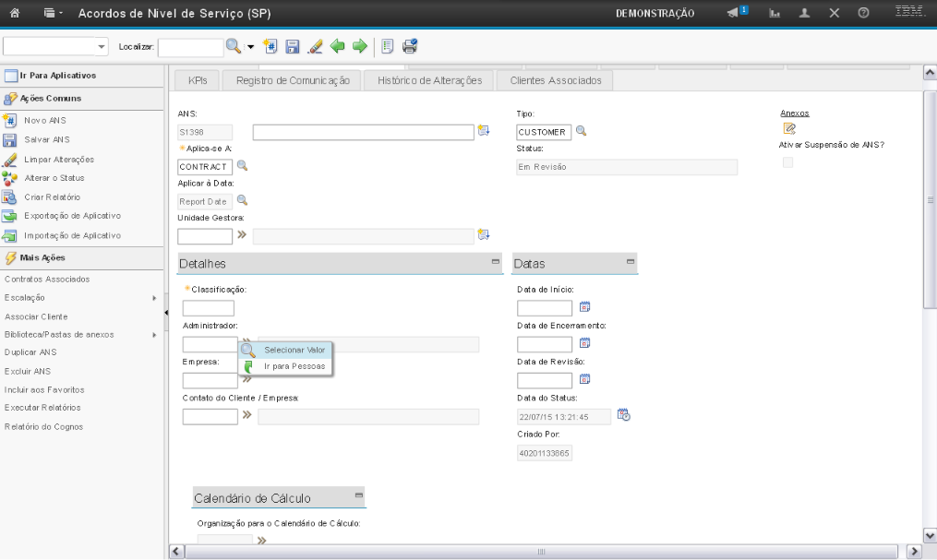Open the Anexos attachment icon

789,128
